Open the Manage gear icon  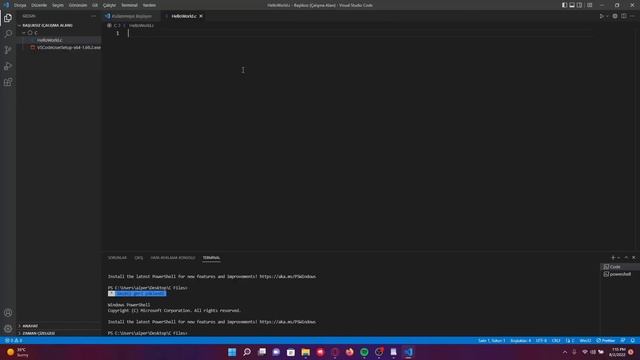coord(8,329)
